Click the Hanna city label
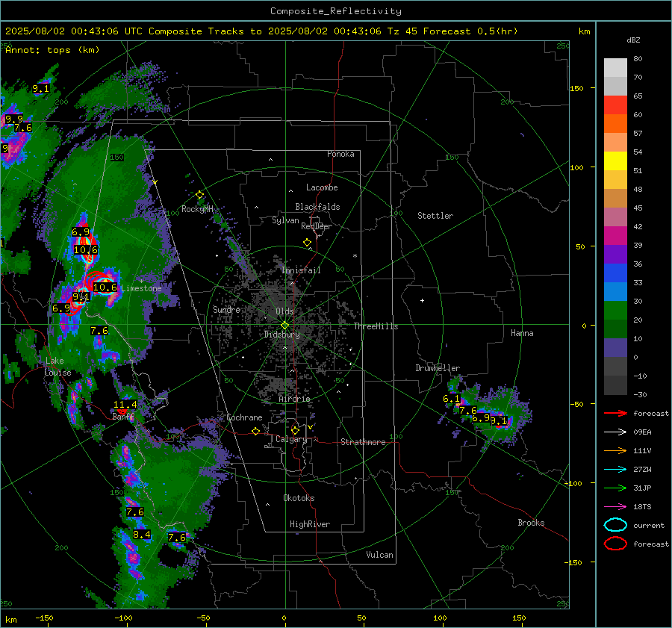This screenshot has height=628, width=672. click(522, 333)
